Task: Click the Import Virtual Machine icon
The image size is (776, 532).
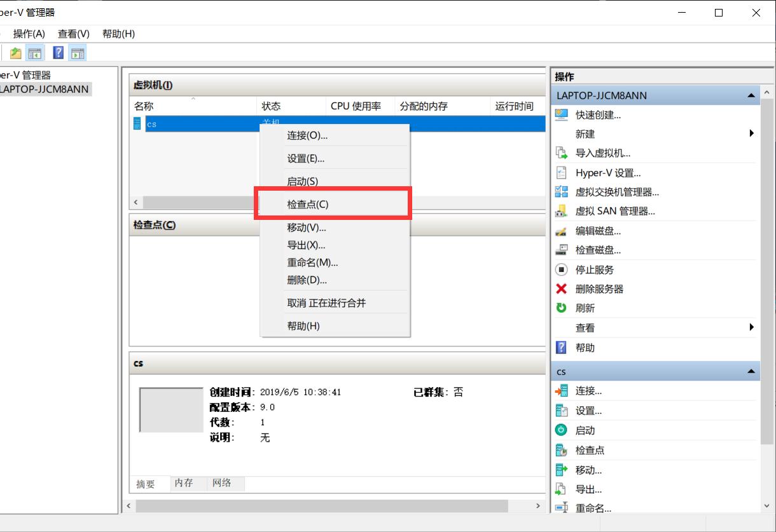Action: point(561,153)
